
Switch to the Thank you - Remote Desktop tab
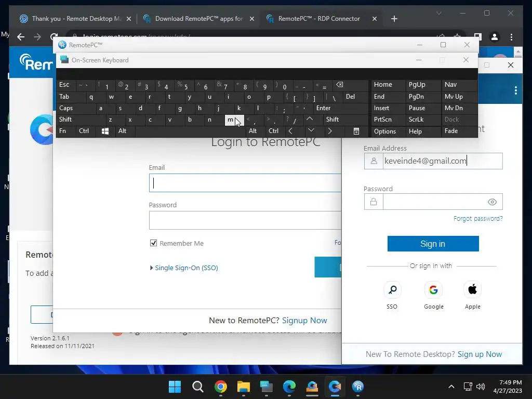tap(76, 19)
